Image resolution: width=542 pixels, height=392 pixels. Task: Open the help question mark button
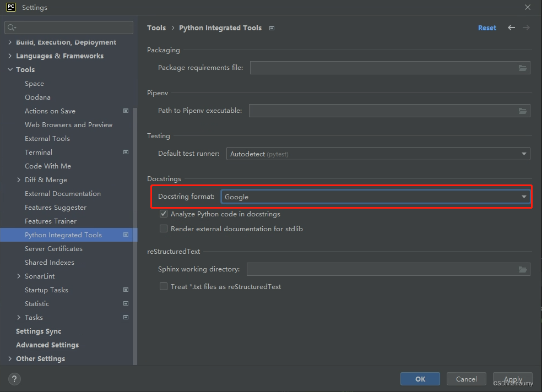[x=14, y=379]
